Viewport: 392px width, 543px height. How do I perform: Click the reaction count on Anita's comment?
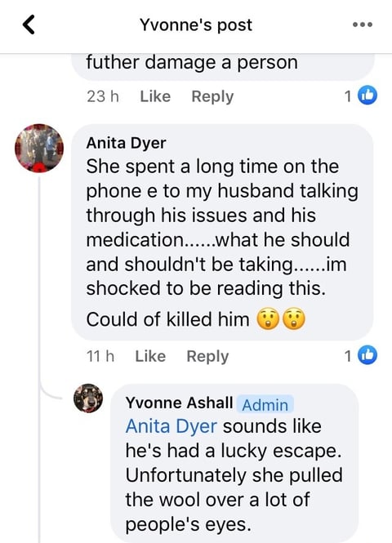[348, 356]
